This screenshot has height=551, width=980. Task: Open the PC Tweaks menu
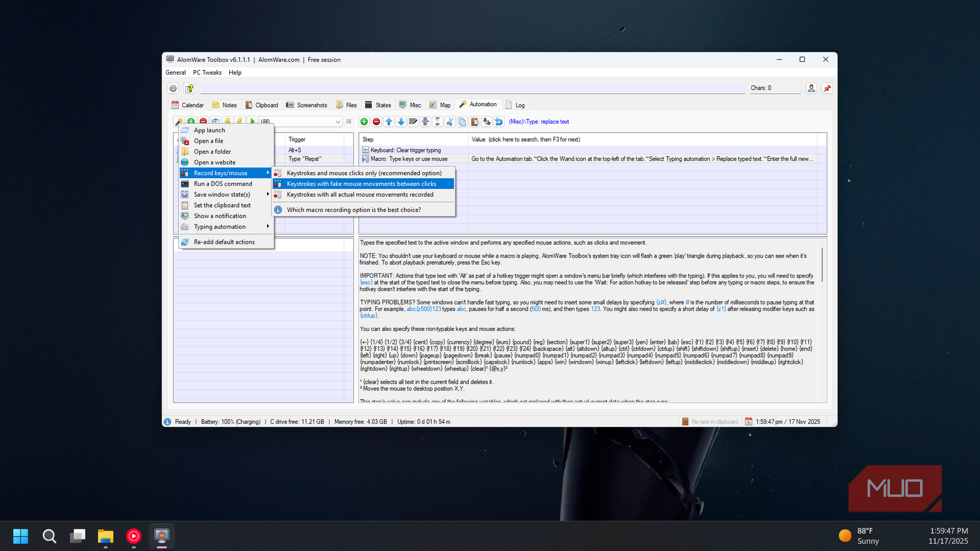207,72
